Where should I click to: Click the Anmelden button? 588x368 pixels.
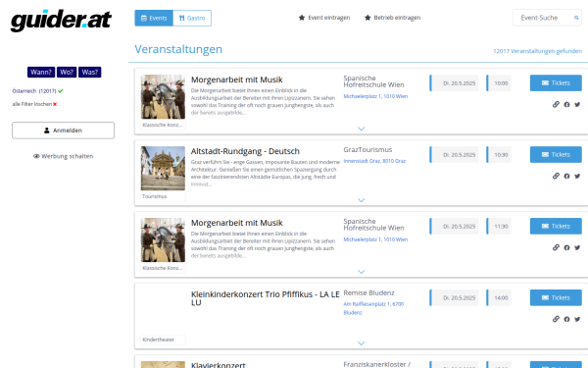pyautogui.click(x=63, y=131)
